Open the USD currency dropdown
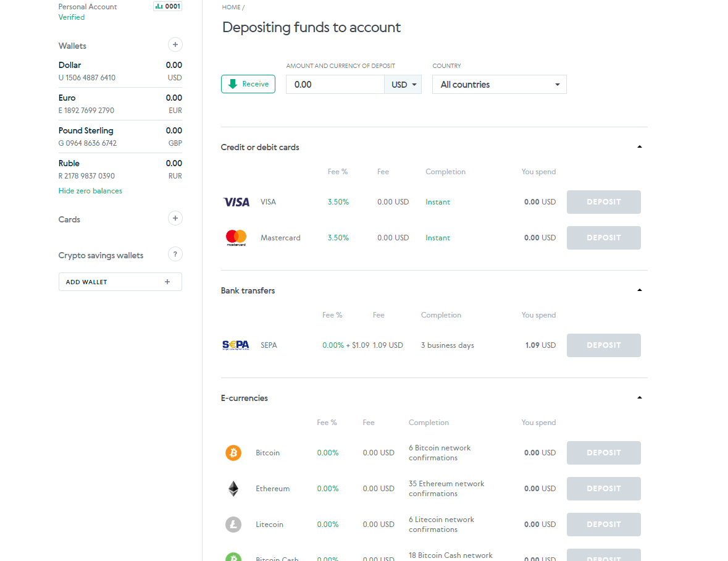Viewport: 728px width, 561px height. (x=403, y=85)
